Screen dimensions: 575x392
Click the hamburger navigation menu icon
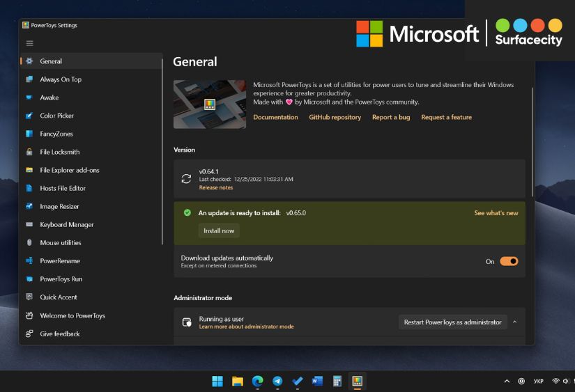point(29,43)
